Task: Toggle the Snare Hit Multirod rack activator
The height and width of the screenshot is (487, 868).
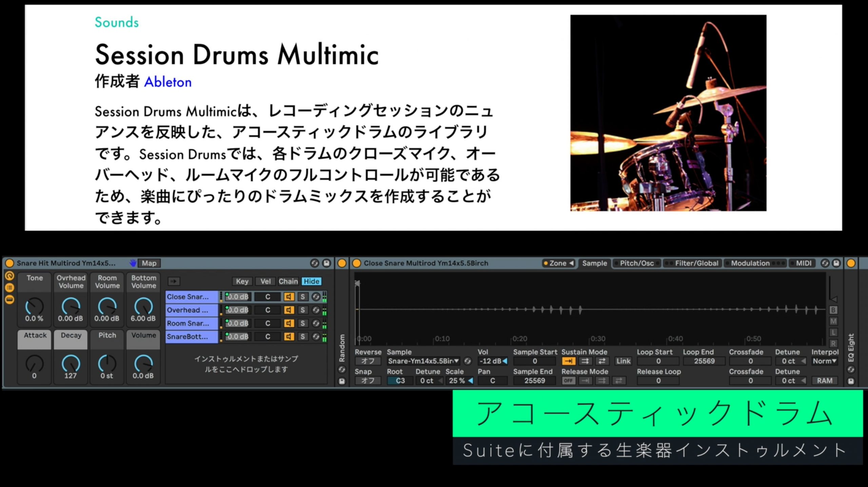Action: point(9,263)
